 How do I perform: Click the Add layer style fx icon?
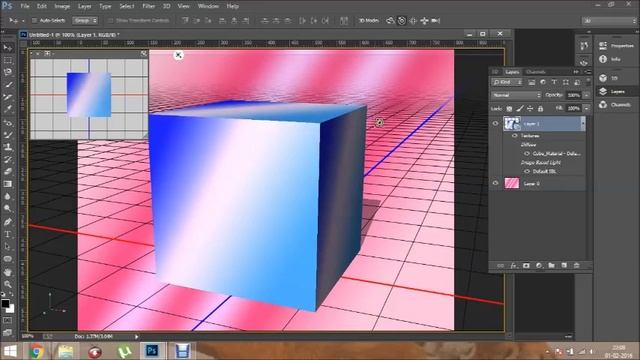click(x=513, y=266)
